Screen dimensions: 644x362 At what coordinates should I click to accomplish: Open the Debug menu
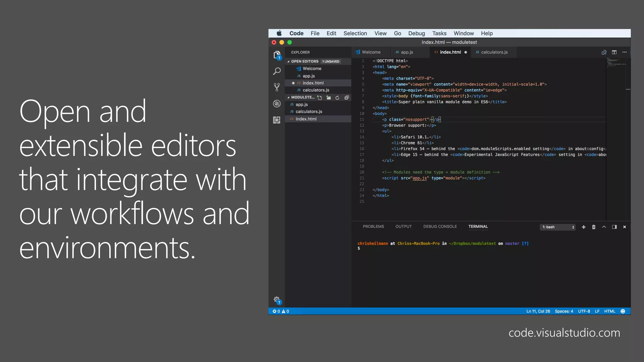pos(416,33)
